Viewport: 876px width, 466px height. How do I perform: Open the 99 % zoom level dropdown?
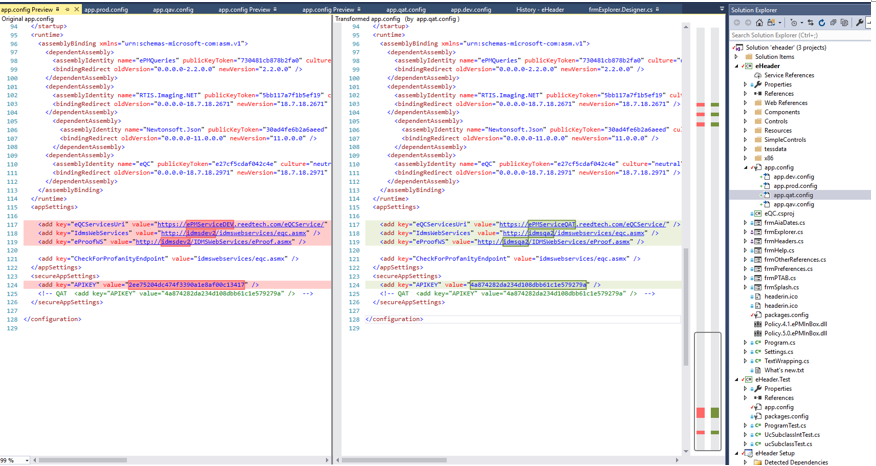click(26, 460)
